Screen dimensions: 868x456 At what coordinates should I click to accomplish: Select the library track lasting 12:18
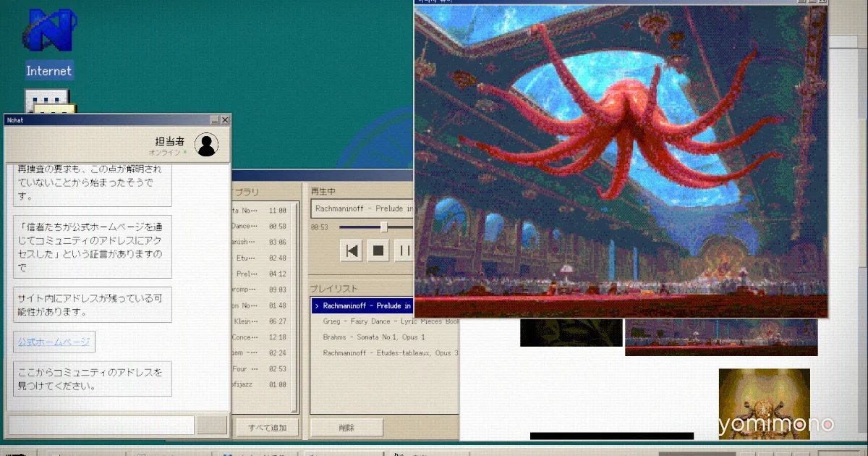point(260,337)
